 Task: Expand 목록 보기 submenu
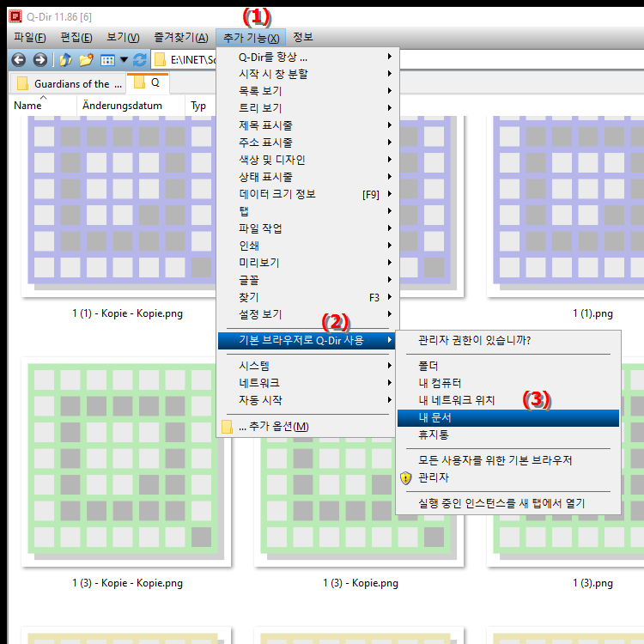pyautogui.click(x=307, y=91)
